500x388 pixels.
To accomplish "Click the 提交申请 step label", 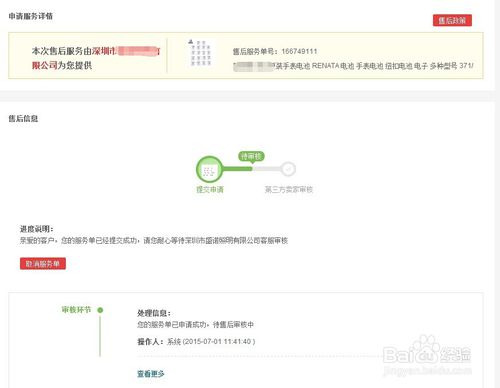I will pyautogui.click(x=210, y=190).
